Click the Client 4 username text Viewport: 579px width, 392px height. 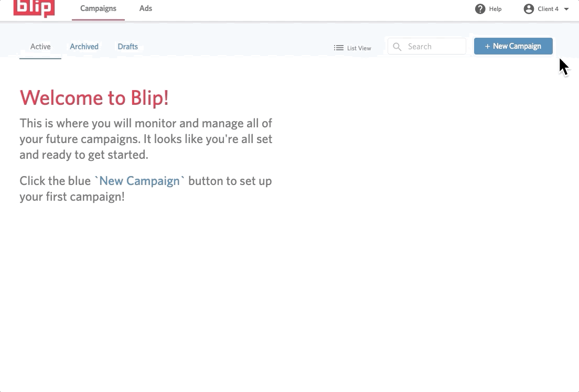tap(548, 9)
